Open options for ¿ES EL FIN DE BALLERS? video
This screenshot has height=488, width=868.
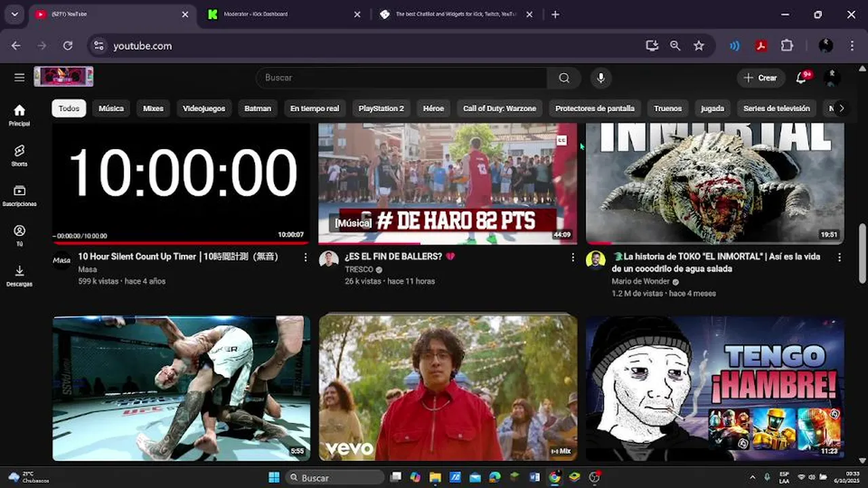(573, 258)
